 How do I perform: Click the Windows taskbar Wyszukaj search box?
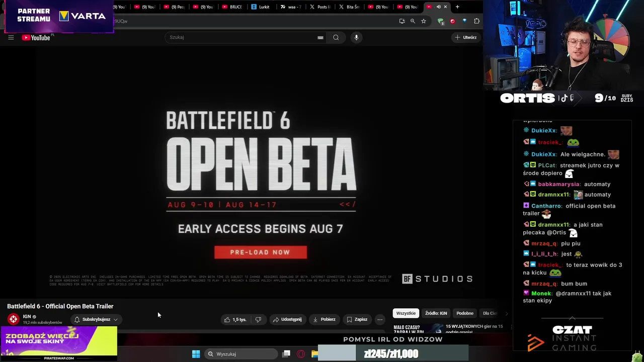(240, 354)
